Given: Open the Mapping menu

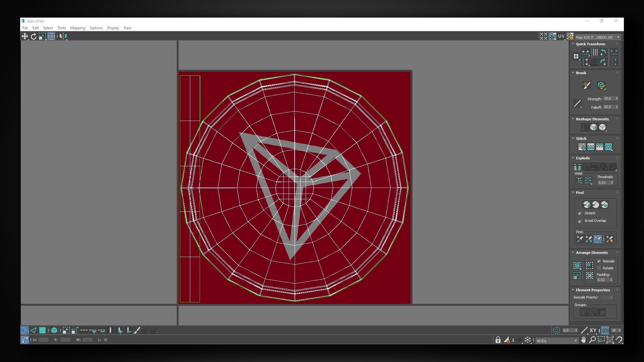Looking at the screenshot, I should coord(78,28).
